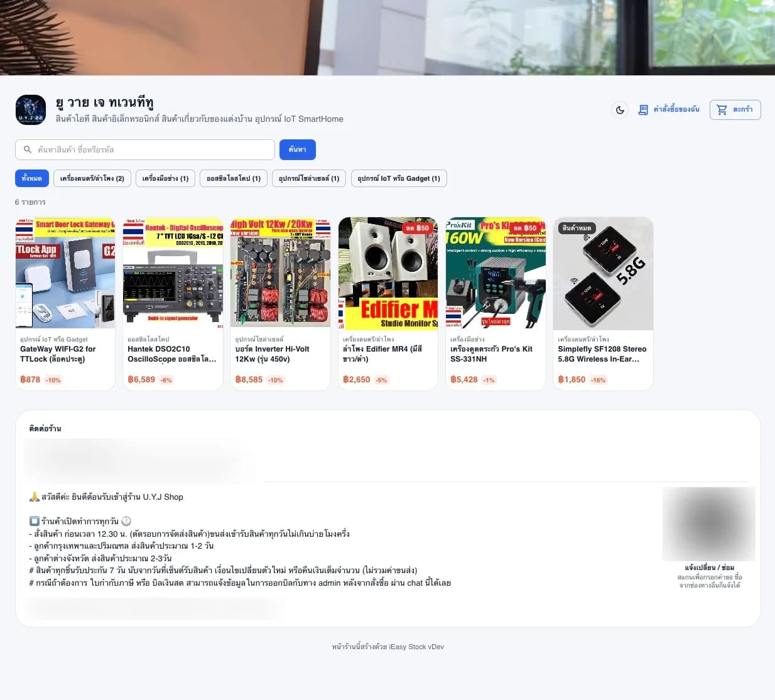775x700 pixels.
Task: Toggle dark mode with the moon icon
Action: coord(620,110)
